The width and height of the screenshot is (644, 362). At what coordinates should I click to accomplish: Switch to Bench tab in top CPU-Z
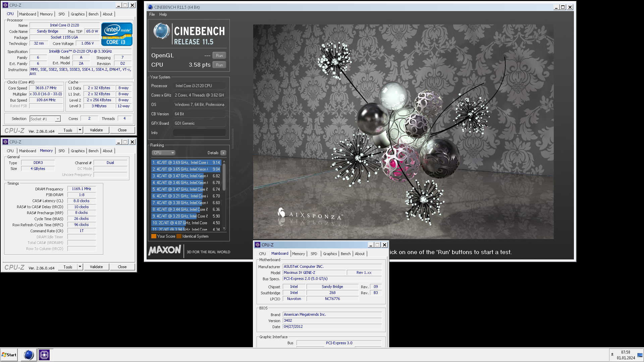pyautogui.click(x=94, y=14)
